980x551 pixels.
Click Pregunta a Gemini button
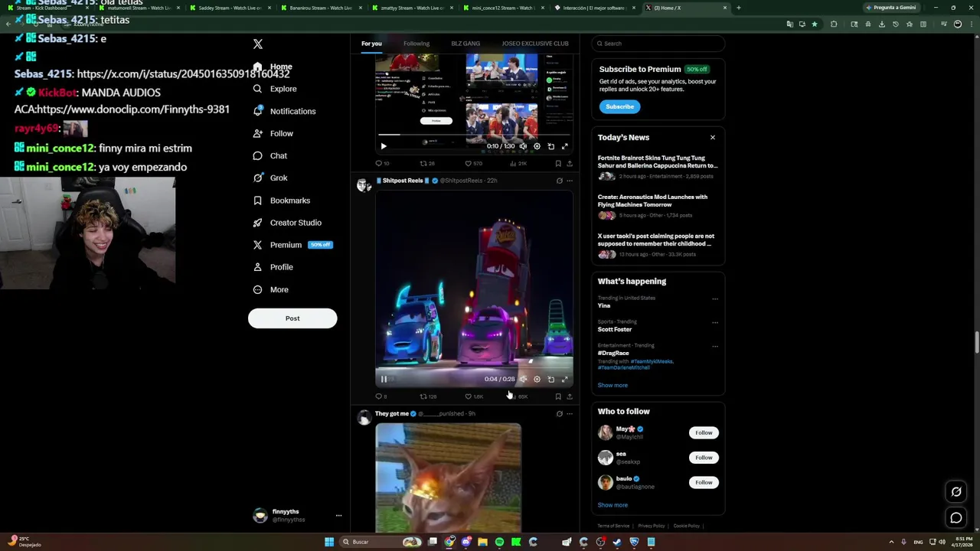890,8
